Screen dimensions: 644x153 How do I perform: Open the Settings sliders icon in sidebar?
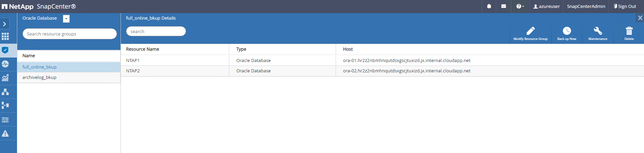(x=5, y=120)
